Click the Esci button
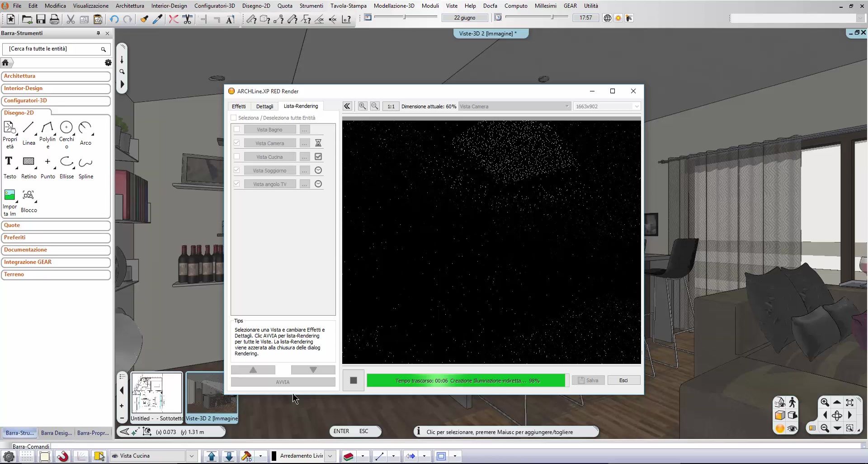This screenshot has width=868, height=464. [623, 380]
